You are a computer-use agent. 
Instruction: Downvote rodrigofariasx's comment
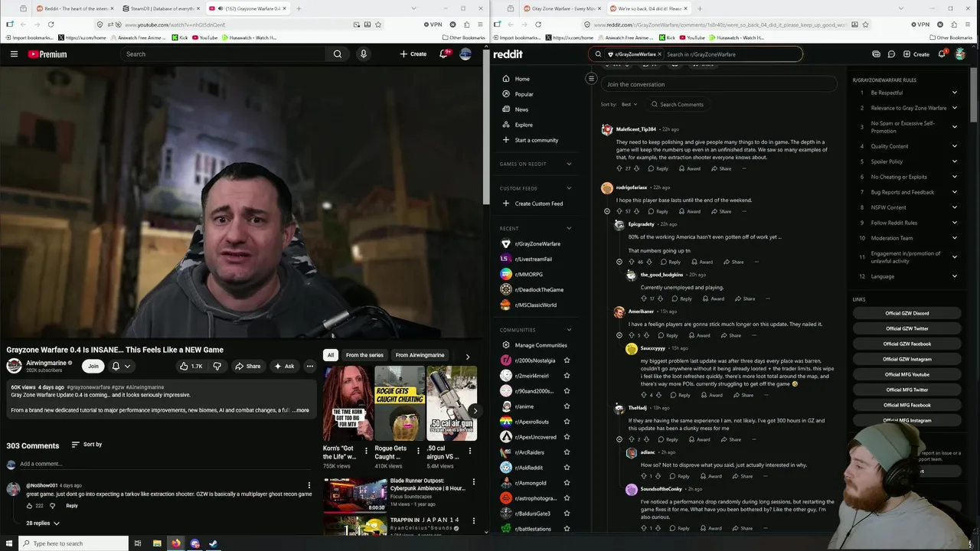[x=636, y=211]
